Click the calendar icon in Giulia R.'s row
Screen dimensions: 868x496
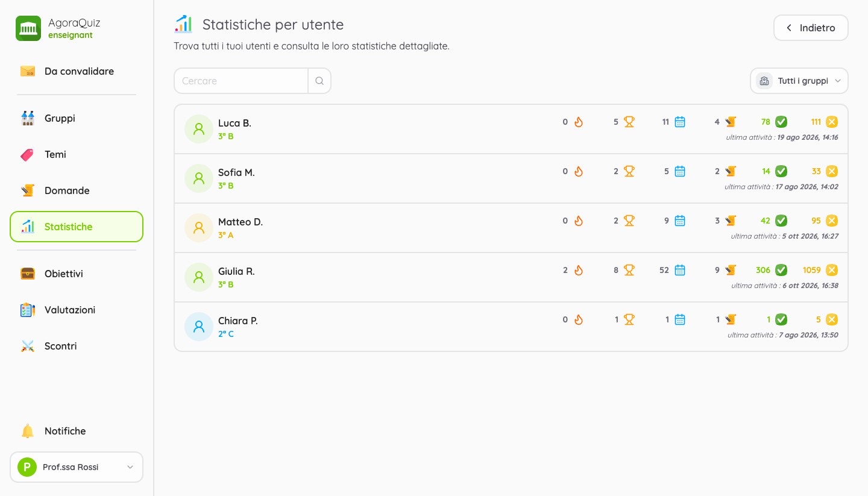coord(680,270)
